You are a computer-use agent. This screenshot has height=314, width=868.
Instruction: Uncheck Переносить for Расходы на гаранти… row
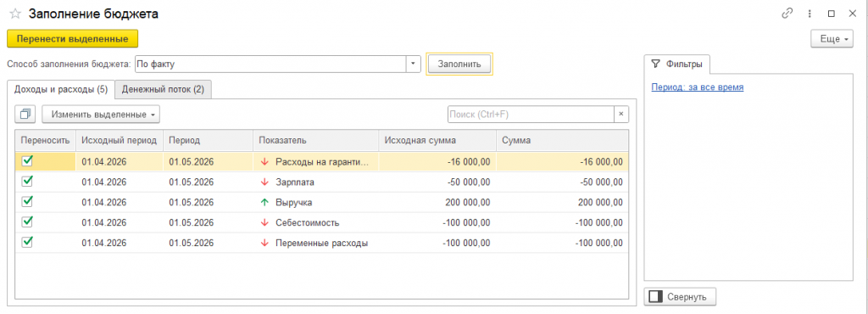pyautogui.click(x=26, y=161)
